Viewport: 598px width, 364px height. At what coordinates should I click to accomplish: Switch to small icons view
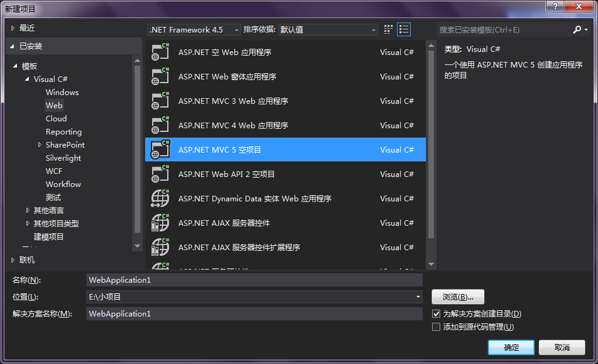(x=388, y=29)
